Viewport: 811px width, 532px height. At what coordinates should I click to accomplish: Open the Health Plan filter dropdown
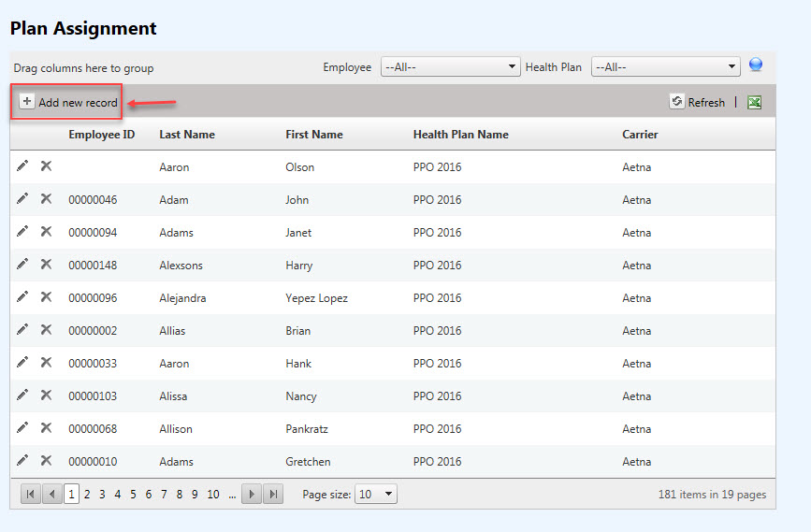point(666,66)
